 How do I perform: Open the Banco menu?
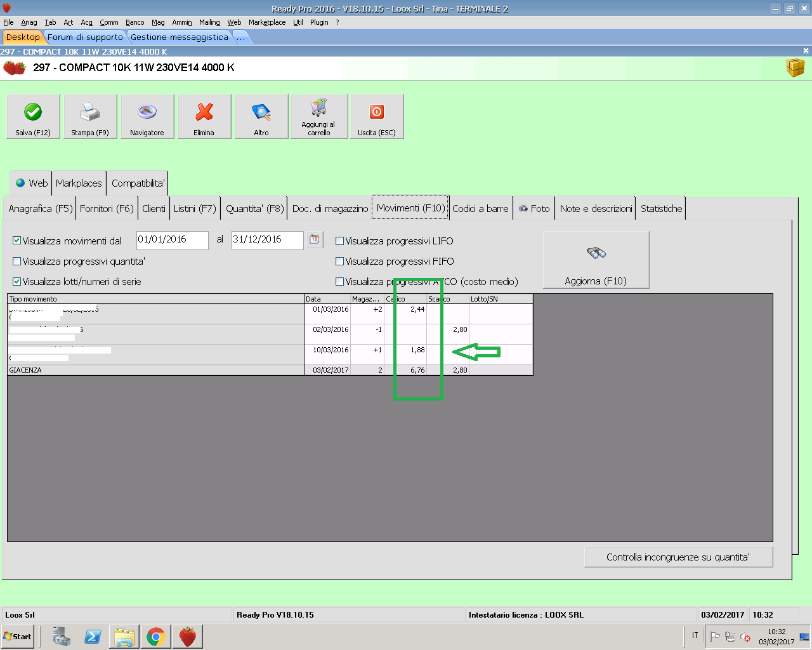[x=135, y=22]
